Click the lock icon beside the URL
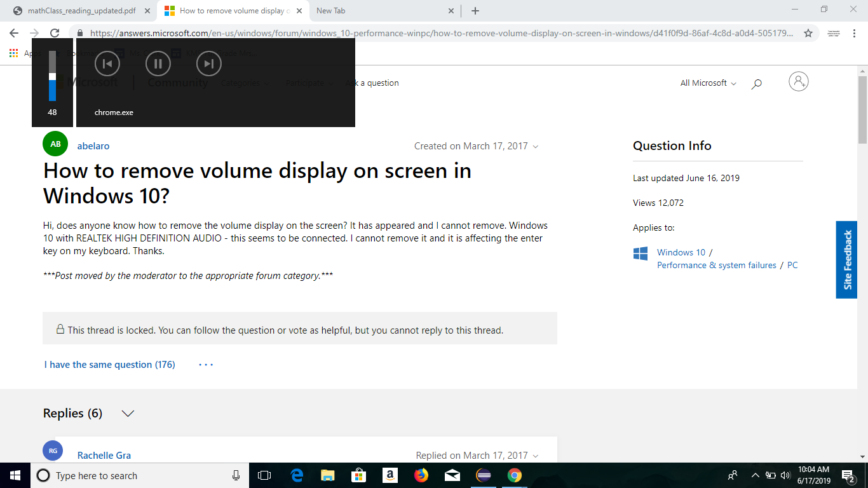This screenshot has width=868, height=488. click(80, 33)
